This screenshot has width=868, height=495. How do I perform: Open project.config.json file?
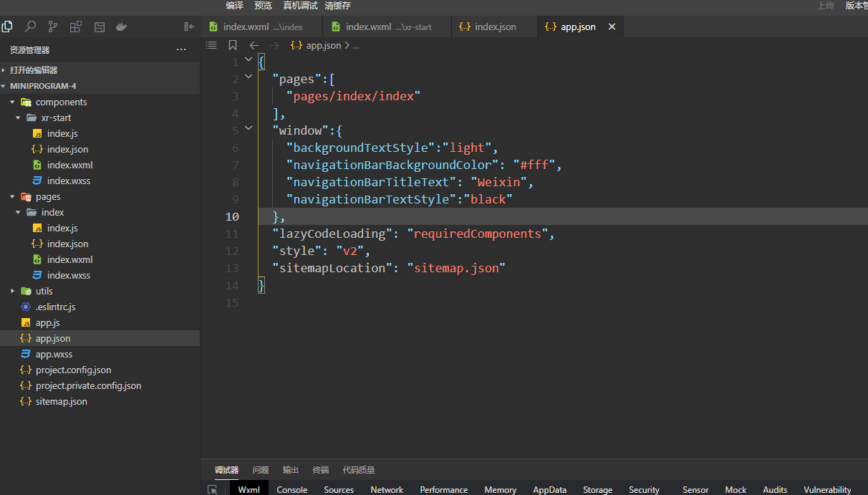(x=100, y=370)
